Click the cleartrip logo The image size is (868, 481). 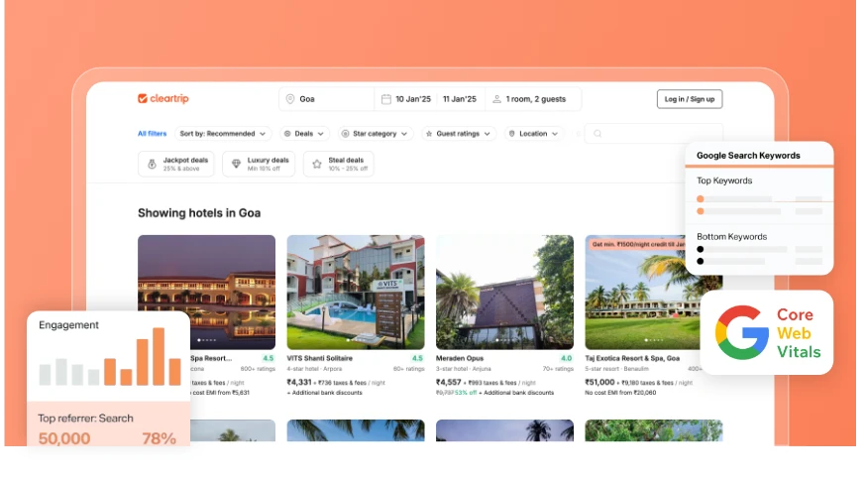pyautogui.click(x=163, y=98)
